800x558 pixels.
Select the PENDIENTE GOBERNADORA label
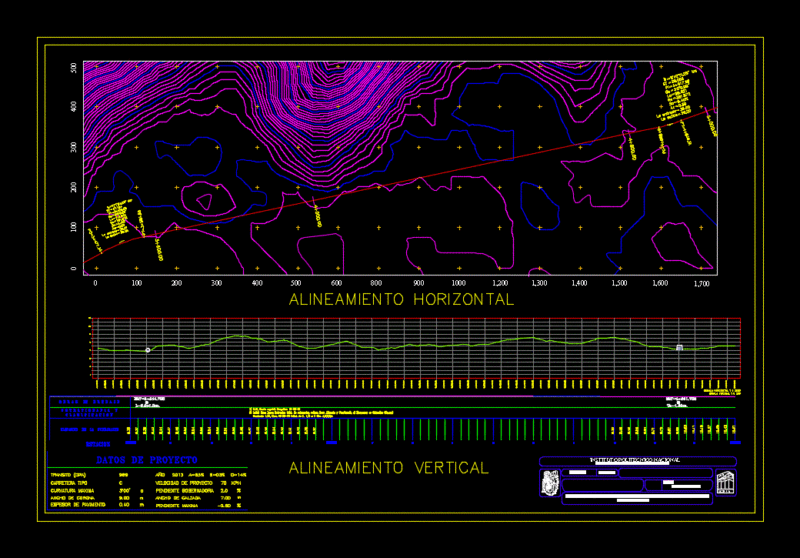coord(185,491)
